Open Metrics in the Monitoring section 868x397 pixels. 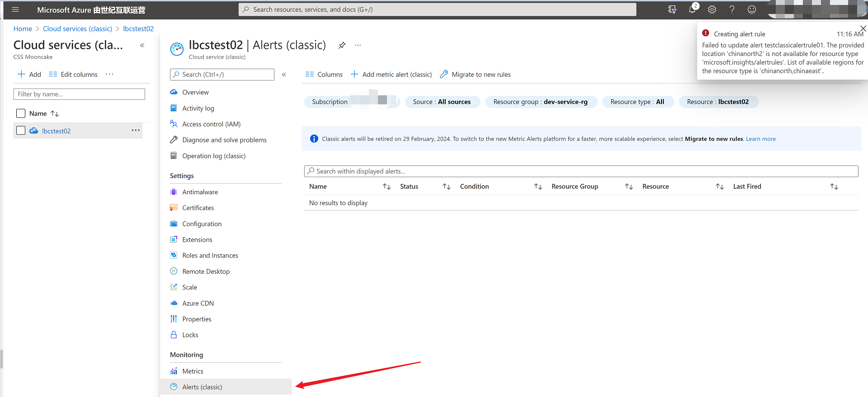point(193,371)
